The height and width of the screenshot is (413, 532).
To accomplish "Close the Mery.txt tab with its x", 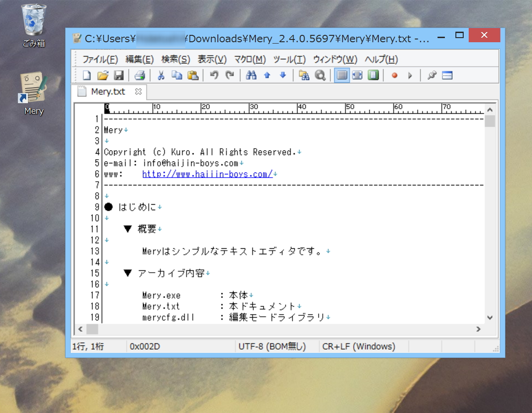I will (138, 92).
